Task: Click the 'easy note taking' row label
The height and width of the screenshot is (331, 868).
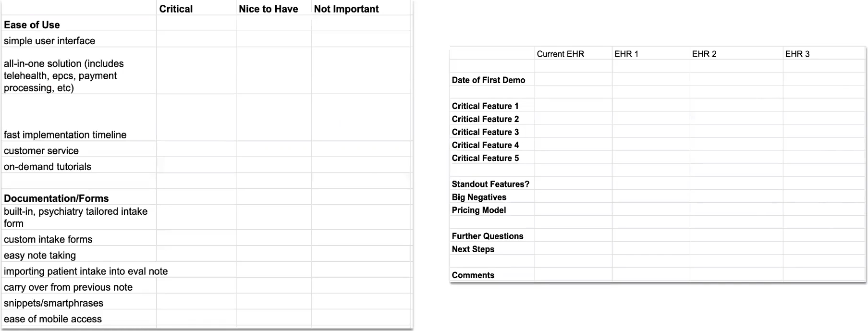Action: 40,256
